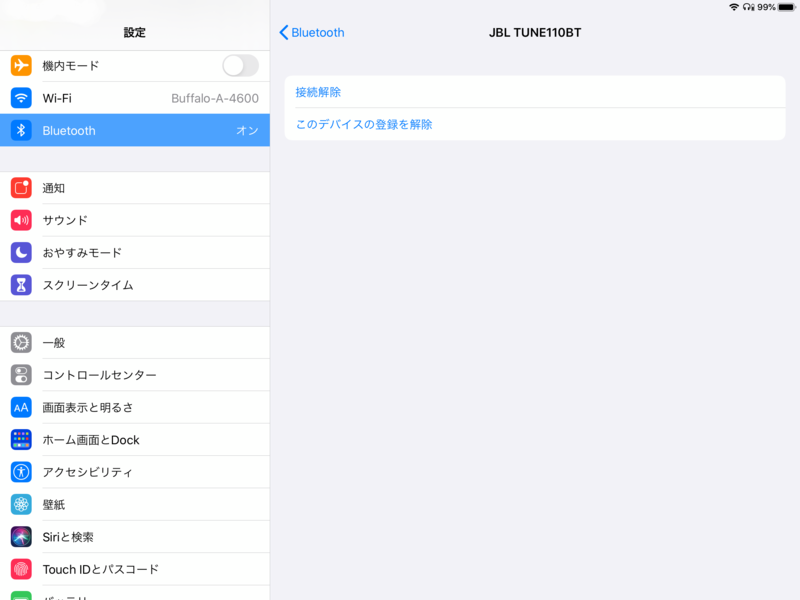Screen dimensions: 800x600
Task: Open スクリーンタイム settings
Action: pyautogui.click(x=135, y=285)
